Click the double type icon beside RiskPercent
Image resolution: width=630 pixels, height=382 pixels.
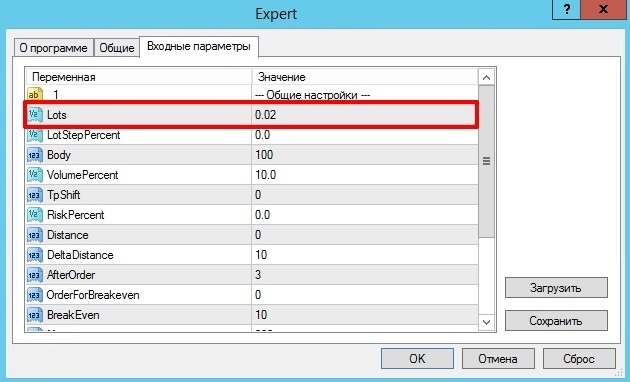(35, 215)
